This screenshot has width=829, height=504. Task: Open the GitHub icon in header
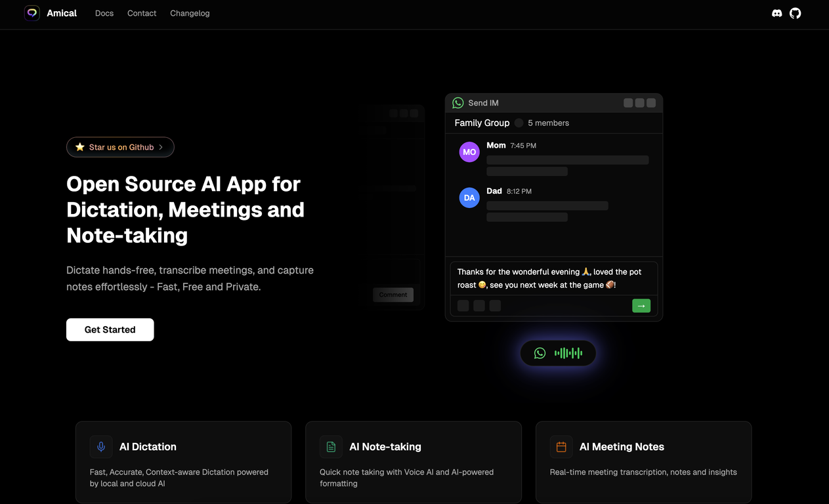(796, 13)
